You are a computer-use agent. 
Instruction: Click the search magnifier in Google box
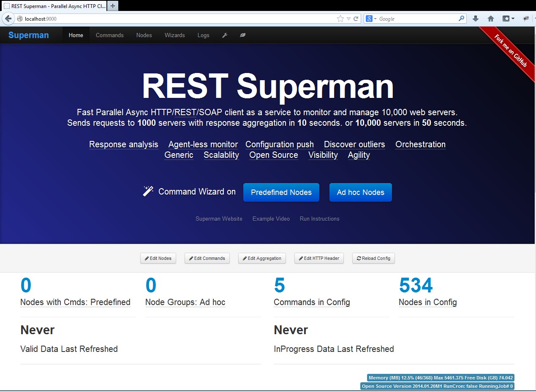[461, 19]
